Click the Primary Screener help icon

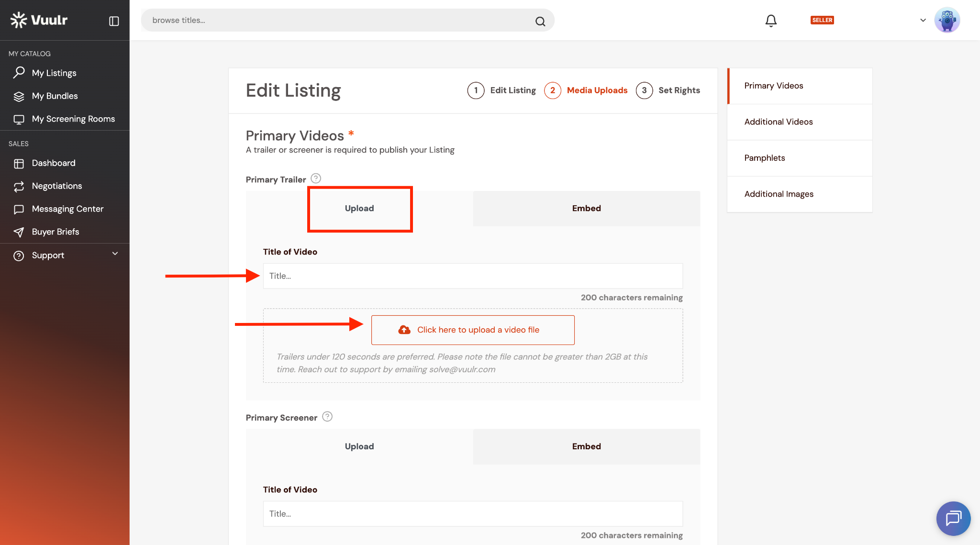point(327,417)
